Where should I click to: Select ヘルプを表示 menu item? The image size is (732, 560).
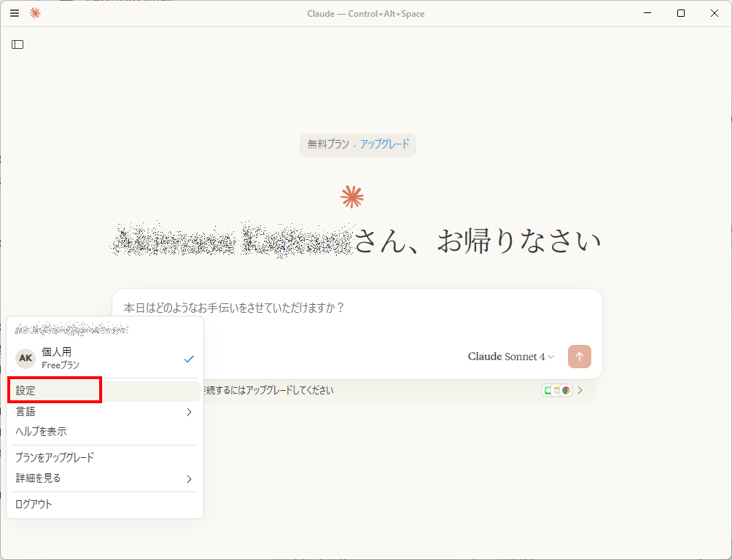tap(105, 432)
